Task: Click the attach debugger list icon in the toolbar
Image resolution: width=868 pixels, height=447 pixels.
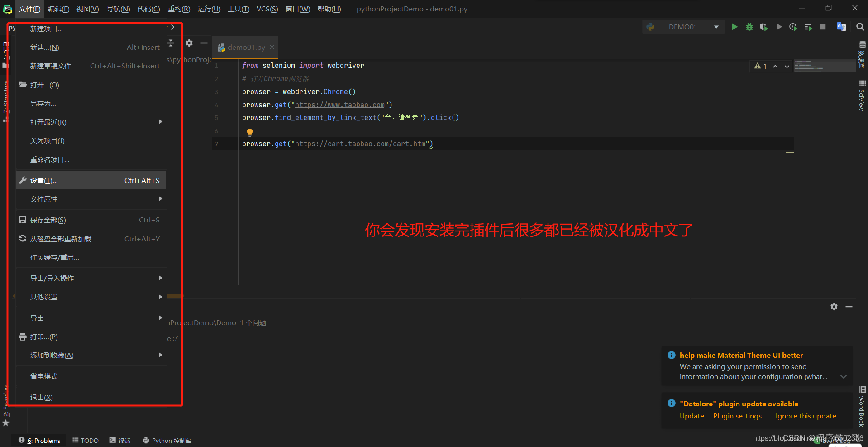Action: tap(808, 27)
